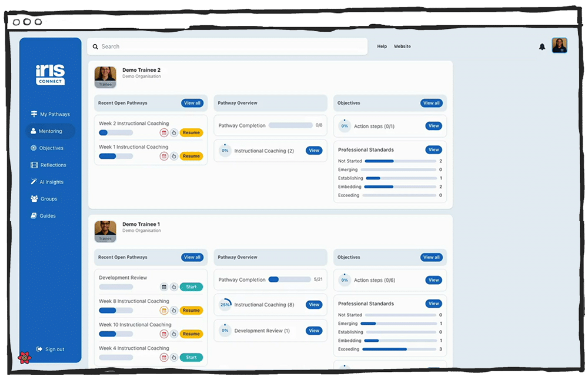Open My Pathways in the sidebar

[x=50, y=114]
